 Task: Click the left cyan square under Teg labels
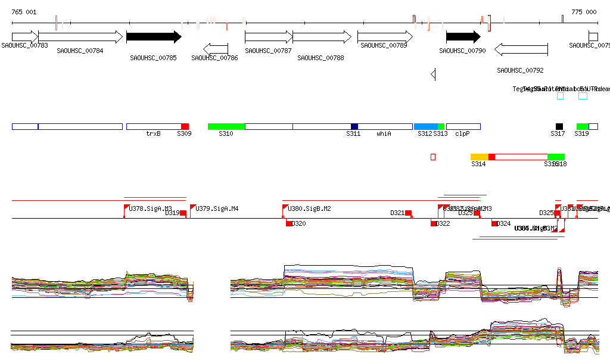560,96
